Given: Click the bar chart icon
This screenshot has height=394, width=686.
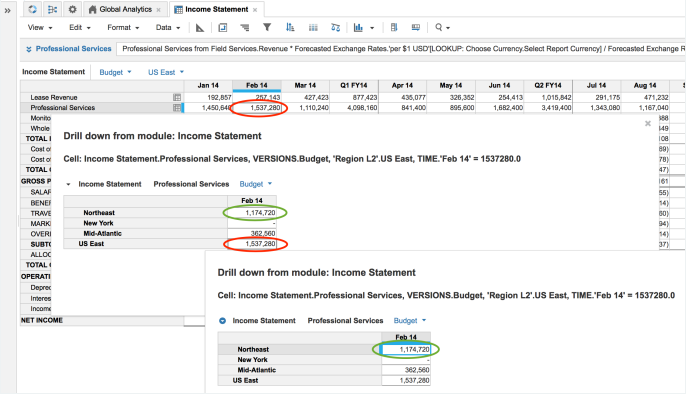Looking at the screenshot, I should pyautogui.click(x=358, y=28).
